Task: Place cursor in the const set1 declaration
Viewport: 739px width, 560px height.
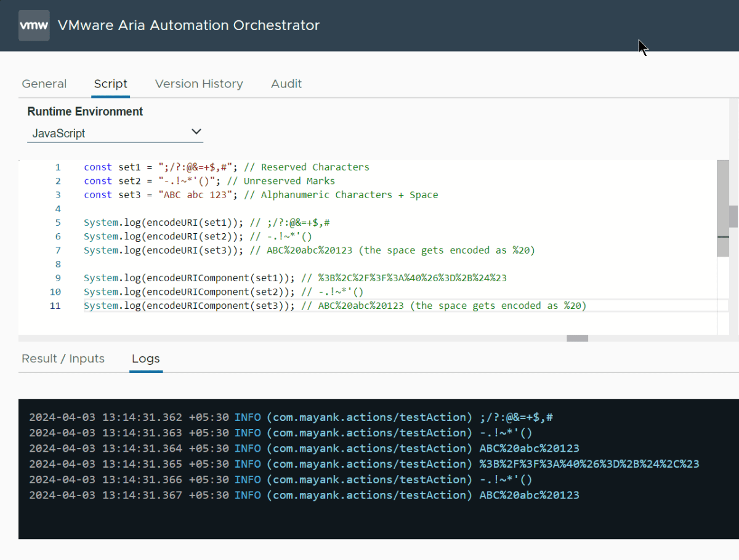Action: pyautogui.click(x=154, y=167)
